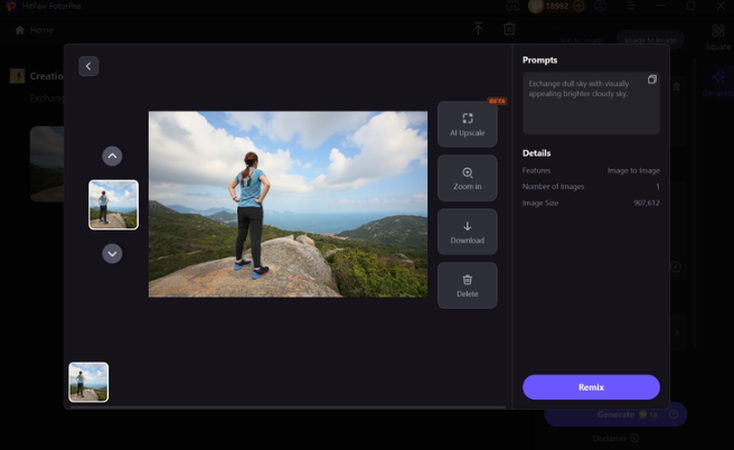Copy the prompt text with the copy icon
734x450 pixels.
click(652, 80)
